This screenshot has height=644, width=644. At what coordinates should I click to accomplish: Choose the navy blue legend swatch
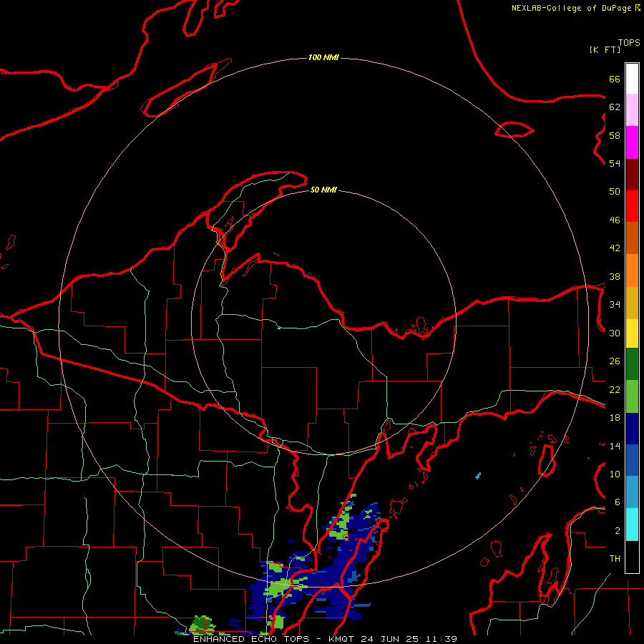pos(632,429)
